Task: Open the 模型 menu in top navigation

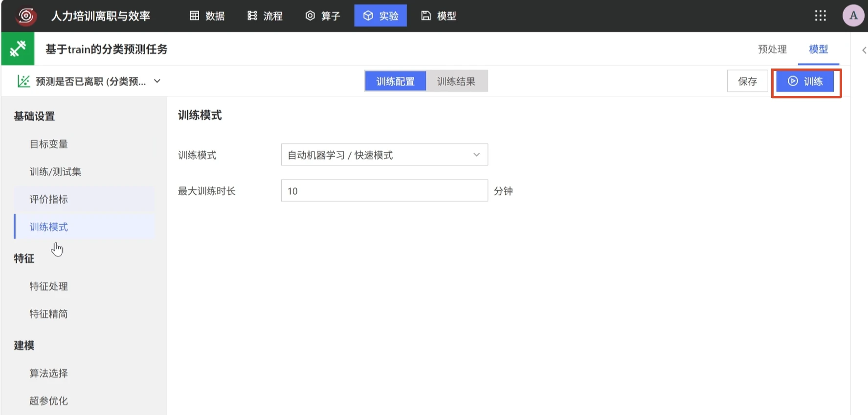Action: coord(439,16)
